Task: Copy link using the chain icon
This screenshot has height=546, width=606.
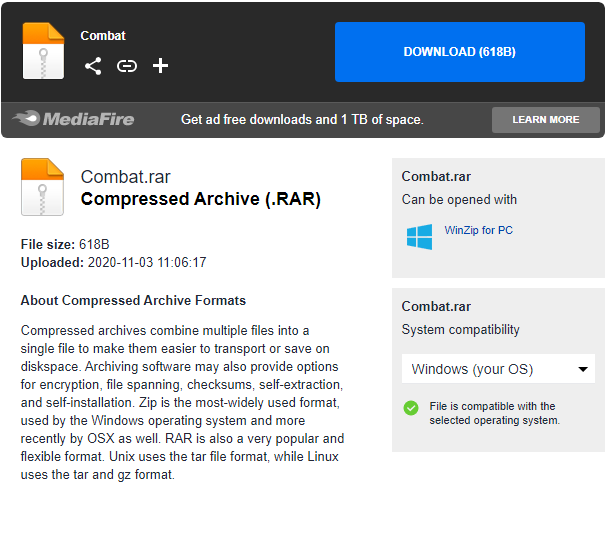Action: pos(127,66)
